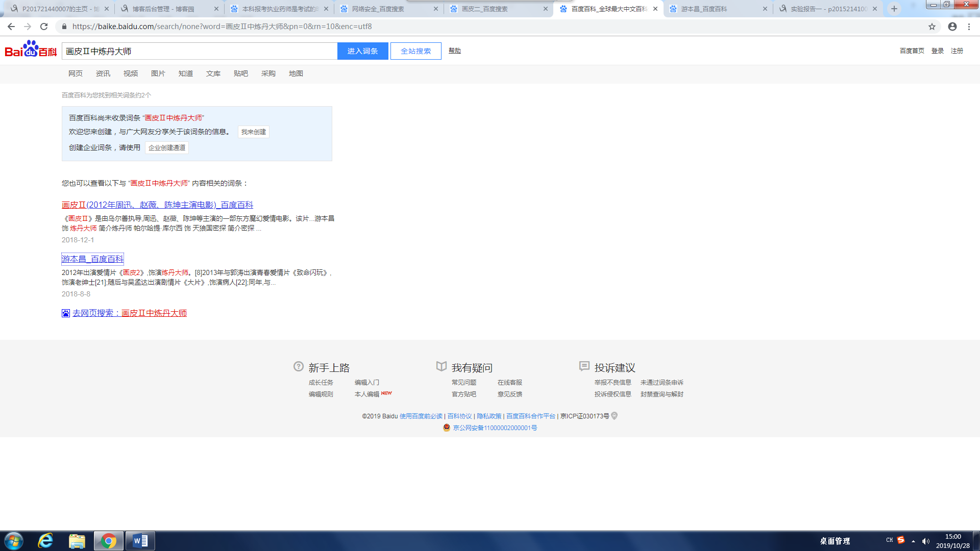Screen dimensions: 980x551
Task: Open the 画皮II(2012年周迅…) result link
Action: point(157,205)
